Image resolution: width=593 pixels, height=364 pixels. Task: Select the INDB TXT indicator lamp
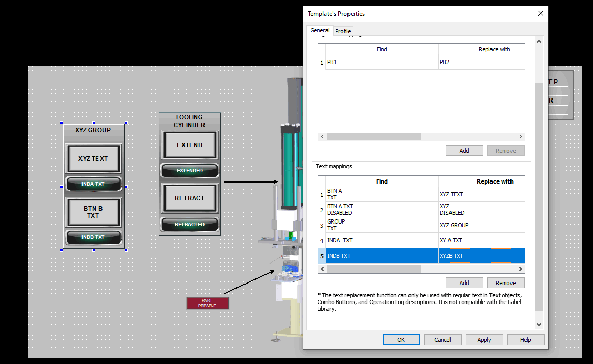93,237
